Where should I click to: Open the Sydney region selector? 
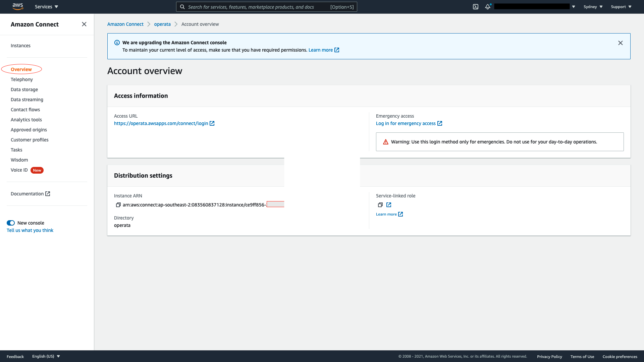coord(593,7)
